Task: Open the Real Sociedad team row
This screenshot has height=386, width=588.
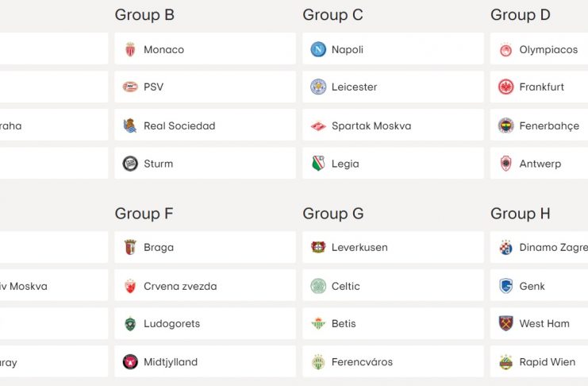Action: point(204,125)
